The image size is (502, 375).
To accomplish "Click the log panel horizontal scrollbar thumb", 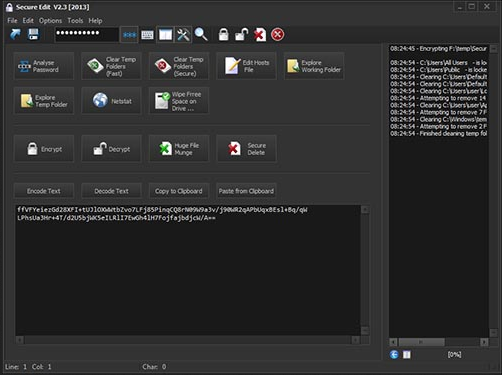I will (x=421, y=342).
